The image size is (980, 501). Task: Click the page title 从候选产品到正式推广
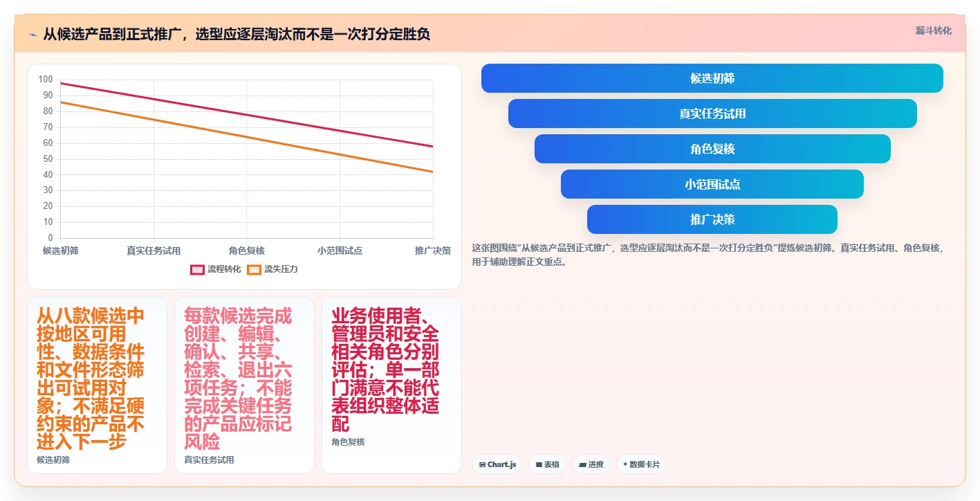[x=237, y=34]
